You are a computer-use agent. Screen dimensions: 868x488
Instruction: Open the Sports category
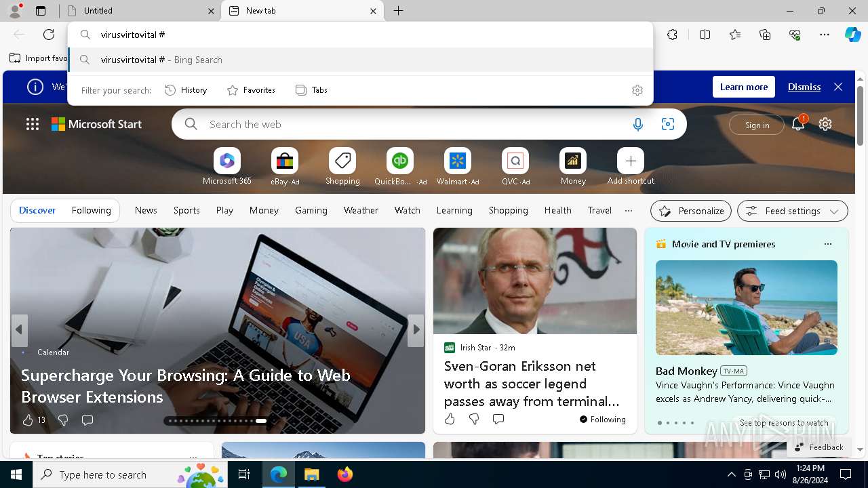[x=186, y=211]
